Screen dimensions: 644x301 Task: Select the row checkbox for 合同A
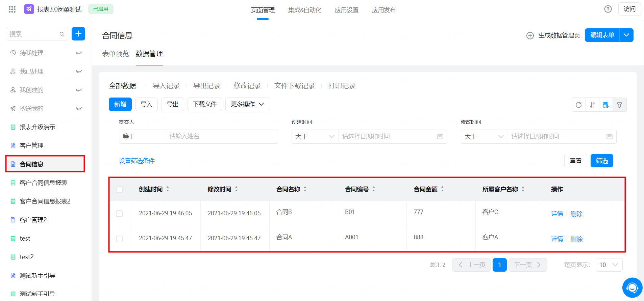tap(119, 239)
